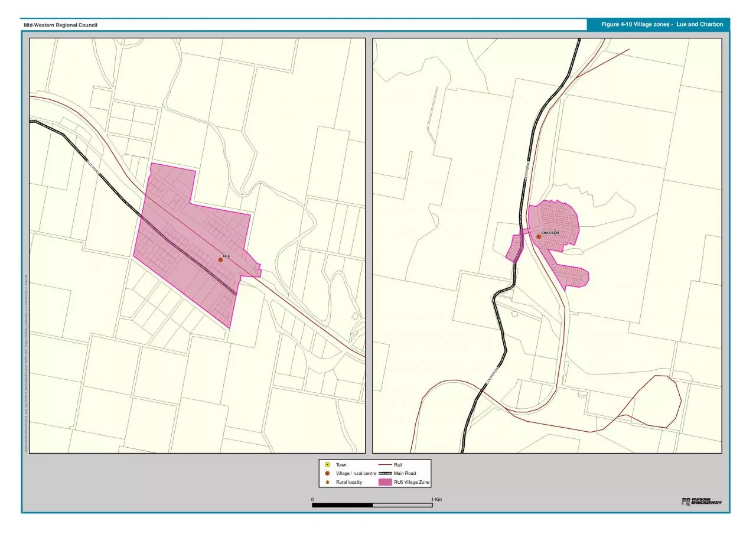756x534 pixels.
Task: Select the Village / rural centre legend symbol
Action: tap(327, 474)
